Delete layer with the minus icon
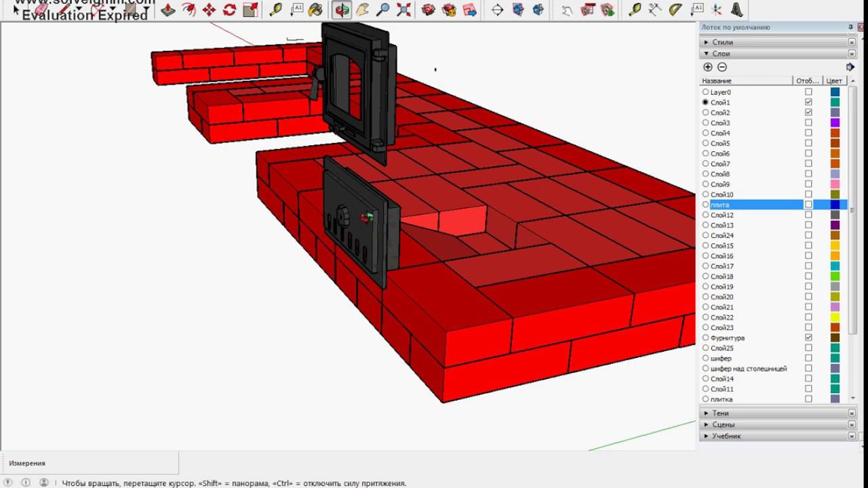The image size is (868, 488). (x=722, y=67)
